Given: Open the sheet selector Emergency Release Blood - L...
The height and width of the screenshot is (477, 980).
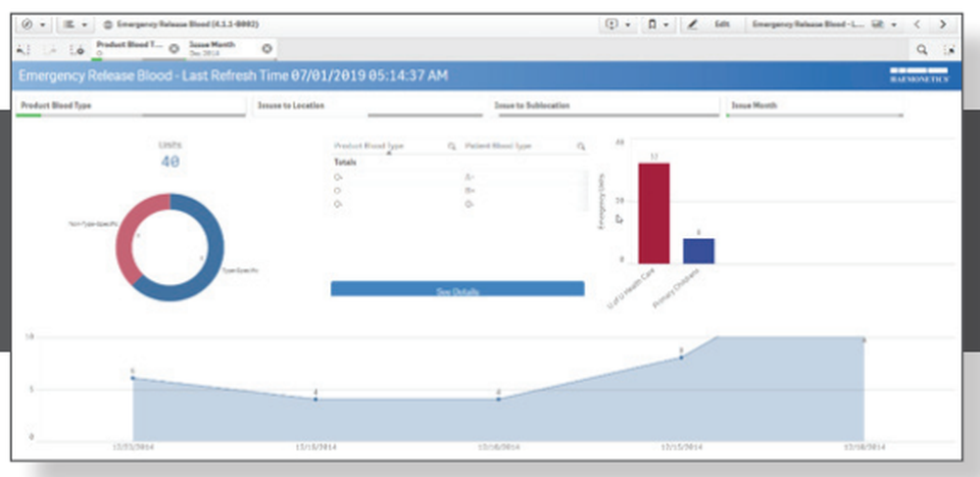Looking at the screenshot, I should (x=808, y=24).
